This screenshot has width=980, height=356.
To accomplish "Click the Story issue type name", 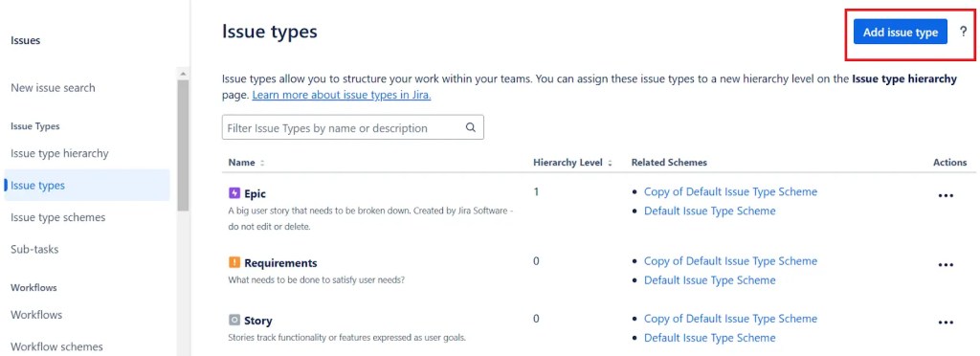I will [258, 321].
